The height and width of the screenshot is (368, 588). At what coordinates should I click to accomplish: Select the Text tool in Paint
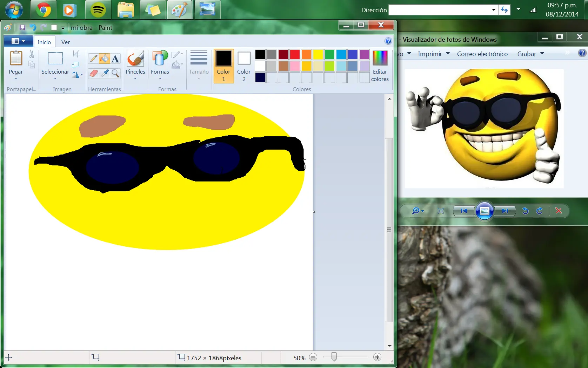click(115, 59)
